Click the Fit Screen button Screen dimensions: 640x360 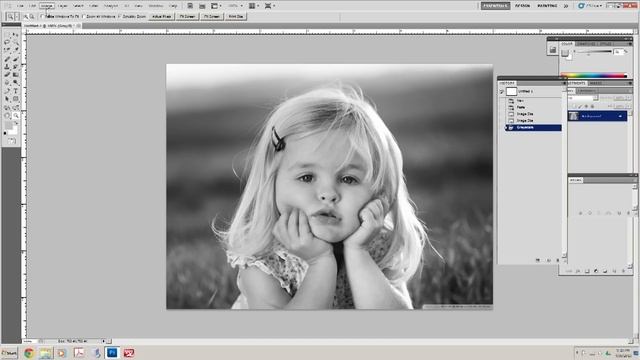tap(187, 16)
